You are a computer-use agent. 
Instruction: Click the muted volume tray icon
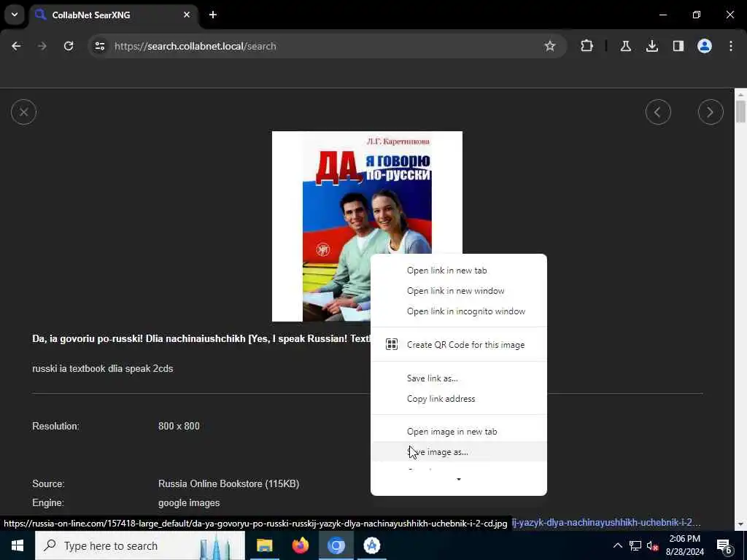tap(653, 545)
